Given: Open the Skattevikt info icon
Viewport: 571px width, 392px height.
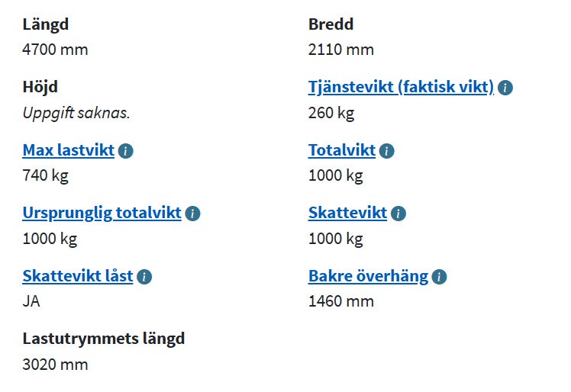Looking at the screenshot, I should point(398,214).
